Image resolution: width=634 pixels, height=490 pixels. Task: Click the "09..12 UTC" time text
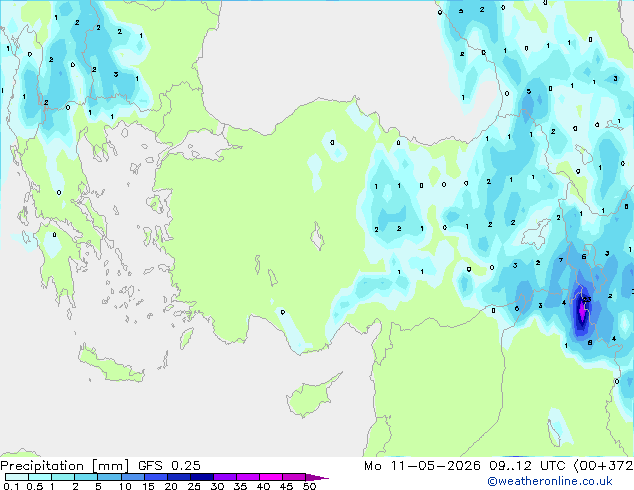click(527, 466)
